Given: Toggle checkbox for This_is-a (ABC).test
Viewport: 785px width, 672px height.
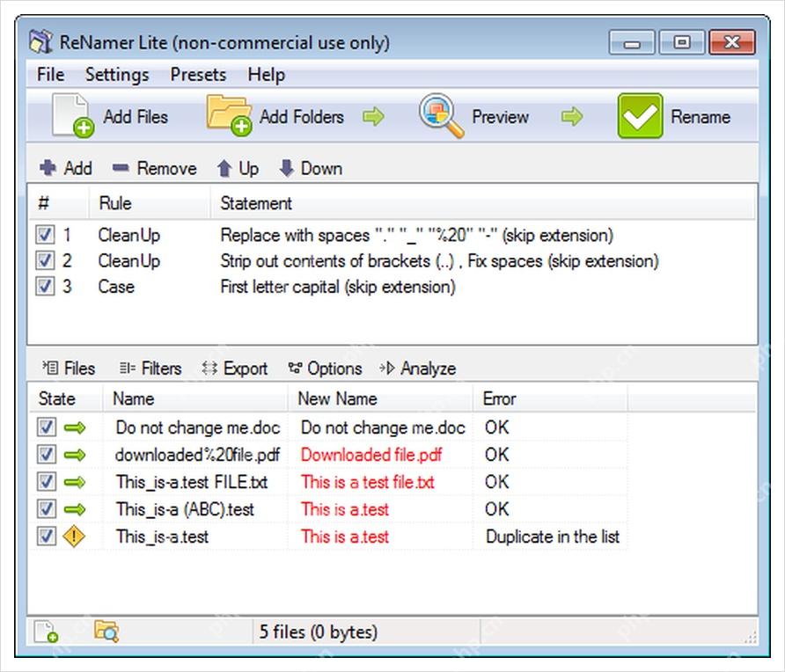Looking at the screenshot, I should pos(47,509).
